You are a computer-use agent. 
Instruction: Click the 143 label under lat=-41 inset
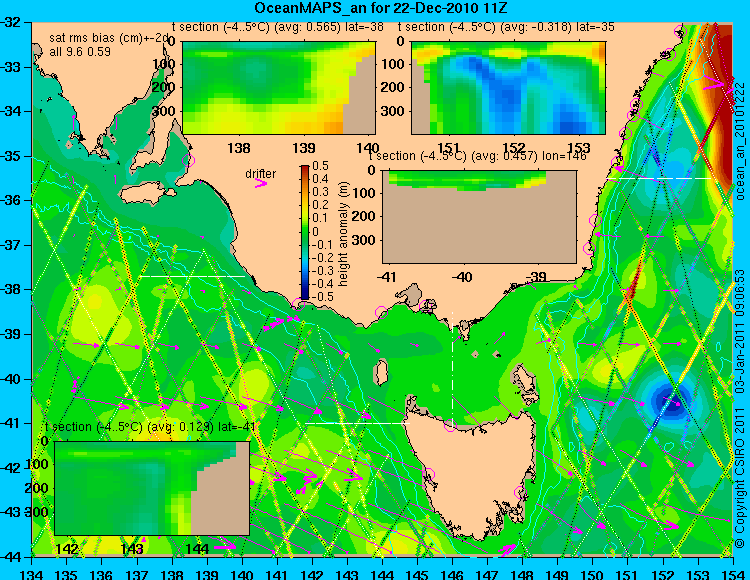tap(132, 549)
